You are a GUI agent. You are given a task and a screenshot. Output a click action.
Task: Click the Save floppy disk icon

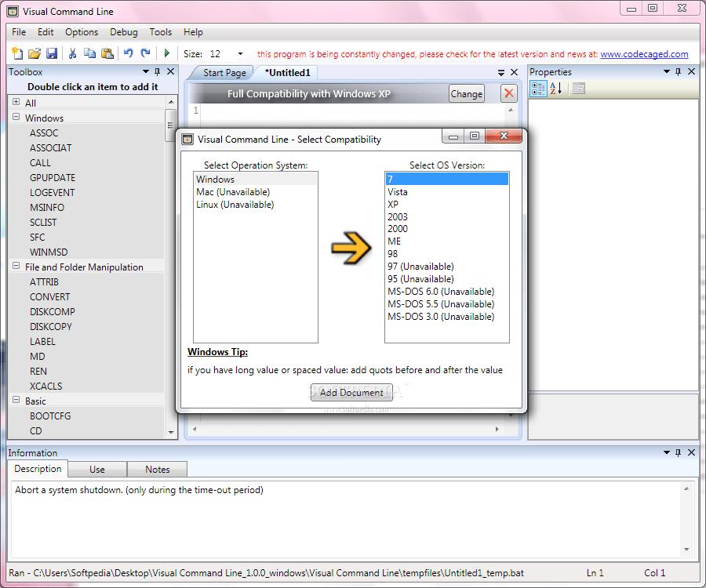coord(52,53)
